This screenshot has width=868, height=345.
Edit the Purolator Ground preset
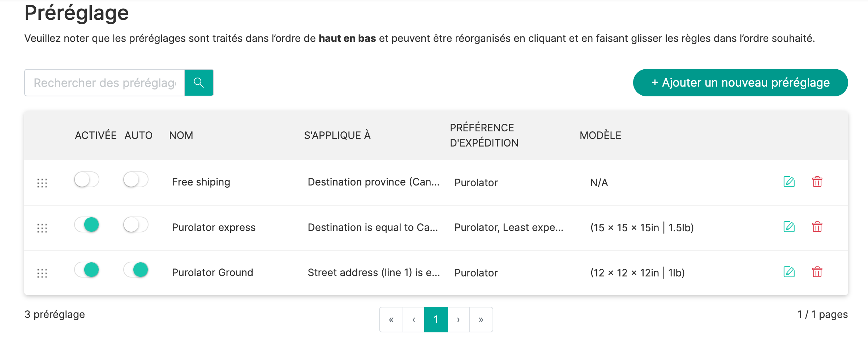point(789,272)
